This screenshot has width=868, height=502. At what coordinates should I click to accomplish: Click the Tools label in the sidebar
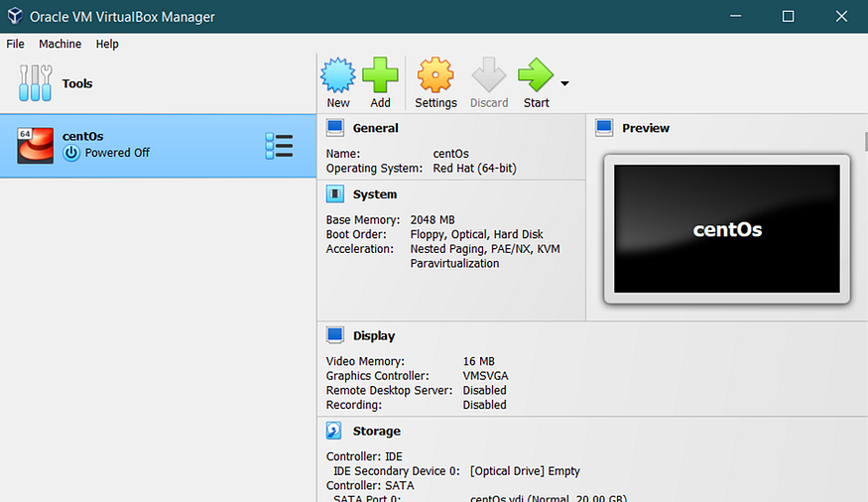(77, 83)
